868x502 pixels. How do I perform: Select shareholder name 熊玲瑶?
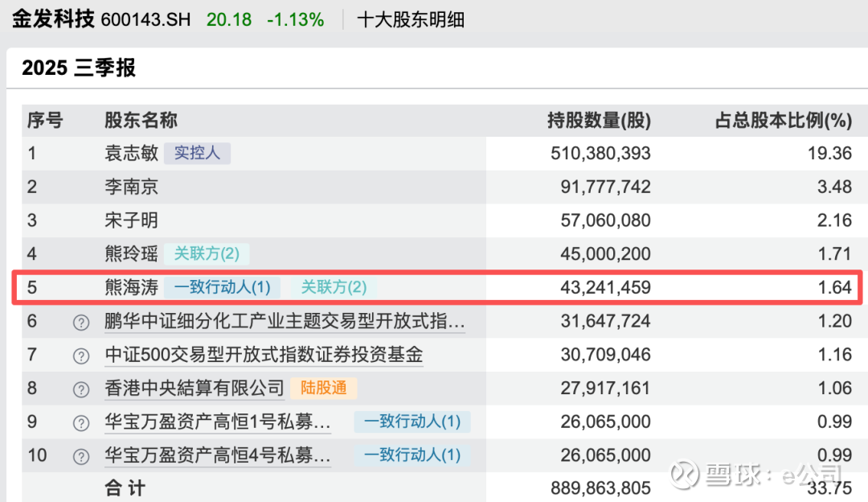(131, 253)
